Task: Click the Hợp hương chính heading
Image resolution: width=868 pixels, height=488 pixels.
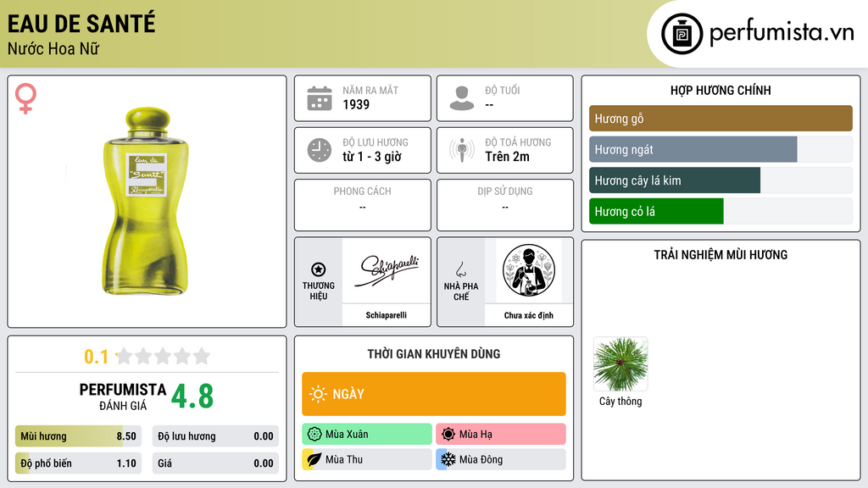Action: pos(721,90)
